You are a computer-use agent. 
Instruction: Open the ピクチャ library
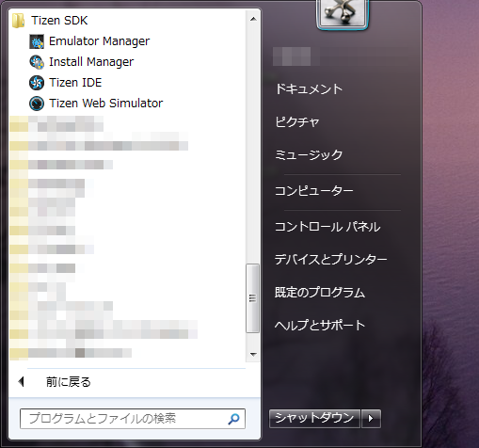pyautogui.click(x=297, y=121)
